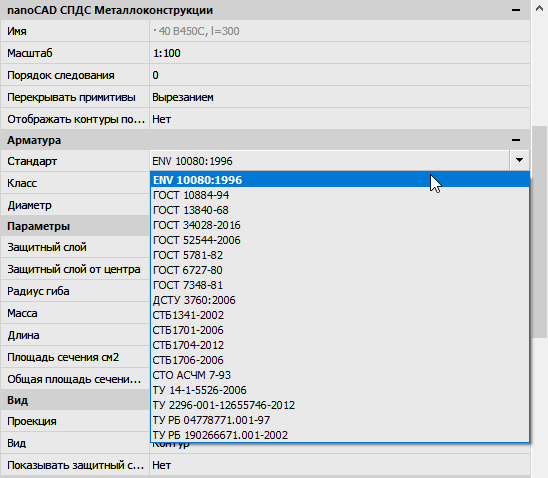Choose ТУ 2296-001-12655746-2012 option
This screenshot has height=478, width=548.
[x=340, y=405]
